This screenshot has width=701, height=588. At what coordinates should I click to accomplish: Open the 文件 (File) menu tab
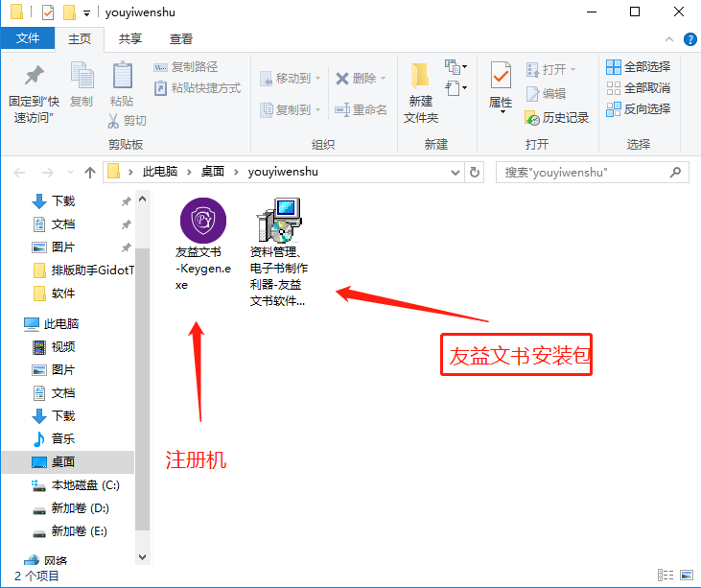(x=28, y=39)
